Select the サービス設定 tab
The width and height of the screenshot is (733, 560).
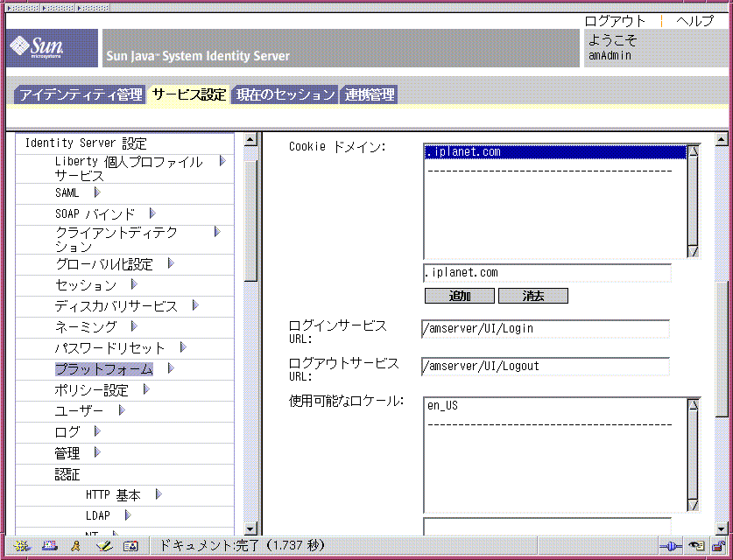coord(188,94)
